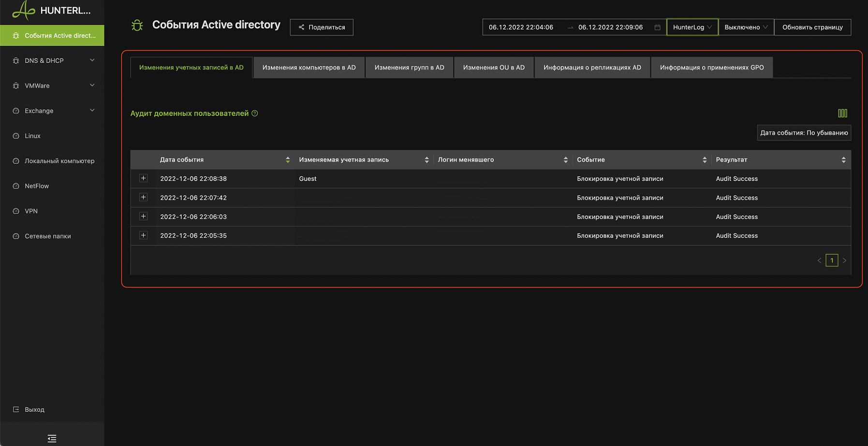Expand the 22:07:42 event row
The width and height of the screenshot is (868, 446).
point(143,197)
